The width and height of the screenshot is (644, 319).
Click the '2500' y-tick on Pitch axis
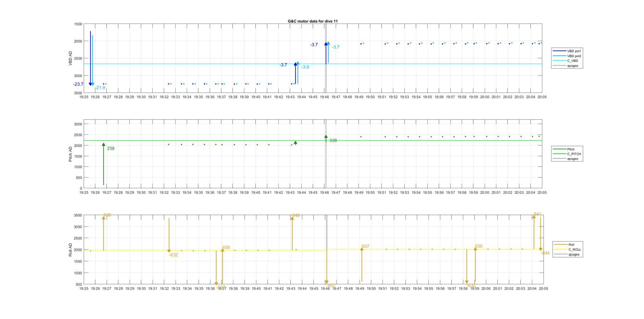tap(78, 135)
